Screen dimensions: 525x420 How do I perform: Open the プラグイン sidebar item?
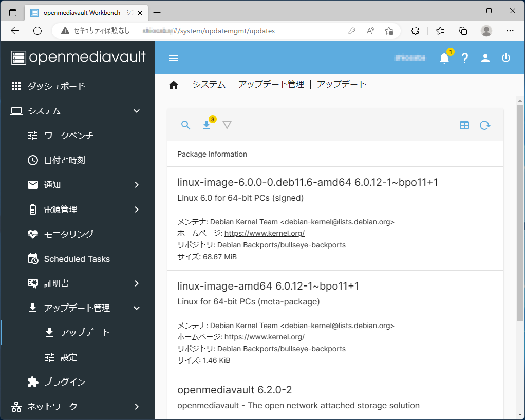(x=64, y=382)
